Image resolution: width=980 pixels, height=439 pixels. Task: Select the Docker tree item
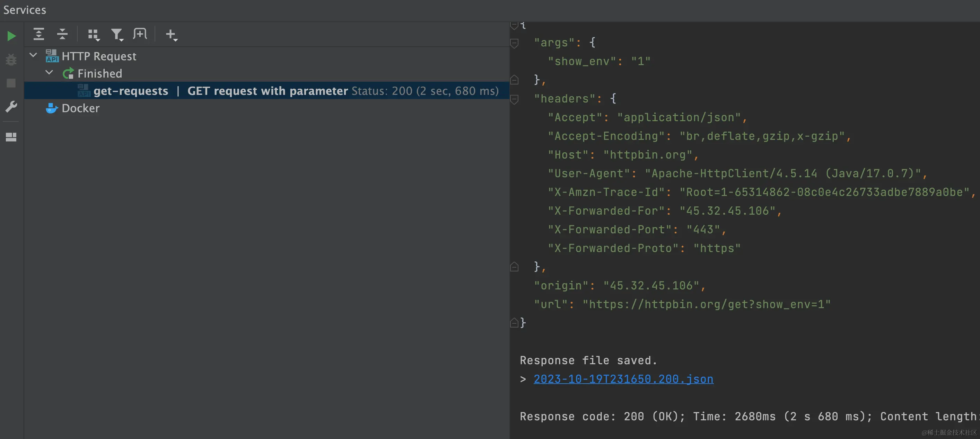click(x=81, y=108)
